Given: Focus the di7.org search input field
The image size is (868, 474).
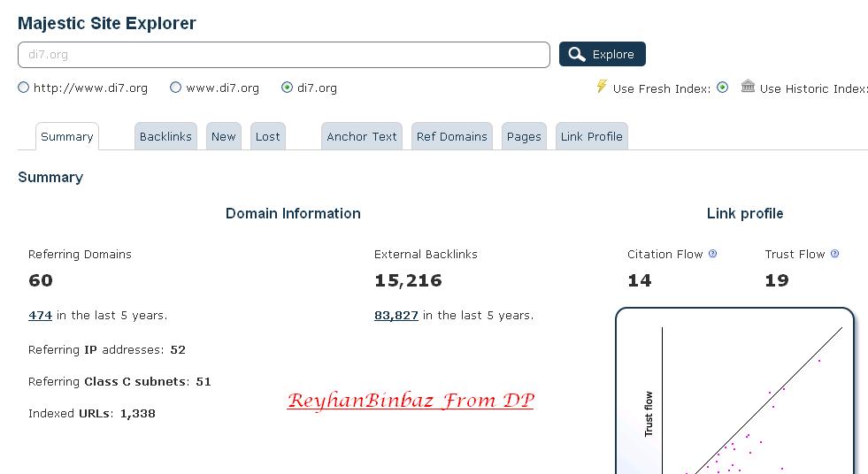Looking at the screenshot, I should (284, 55).
